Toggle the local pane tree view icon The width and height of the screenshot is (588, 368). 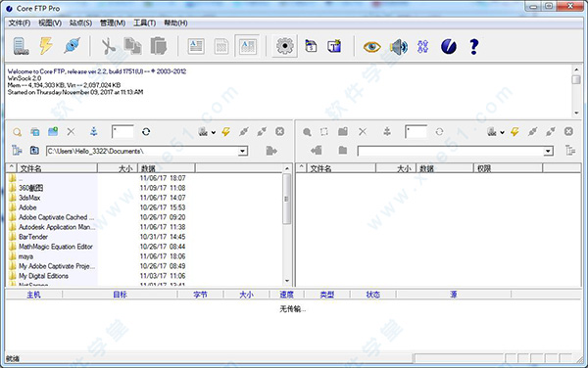point(17,151)
